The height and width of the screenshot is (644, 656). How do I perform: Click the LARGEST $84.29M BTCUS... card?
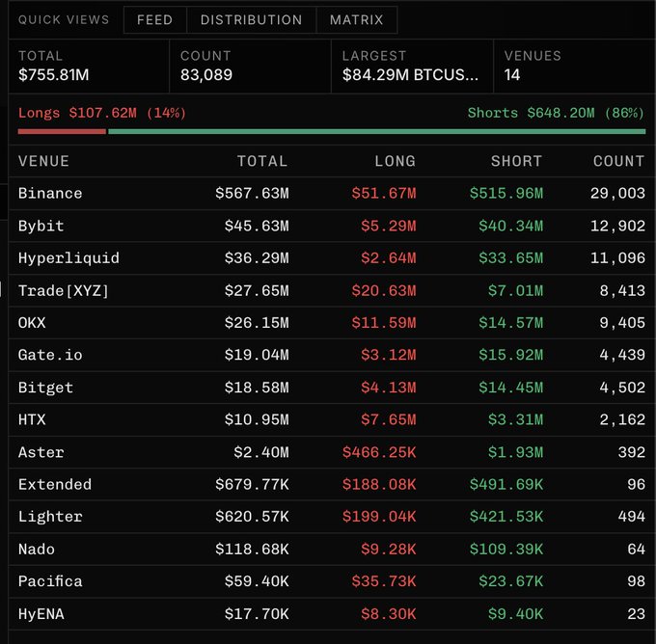coord(412,67)
